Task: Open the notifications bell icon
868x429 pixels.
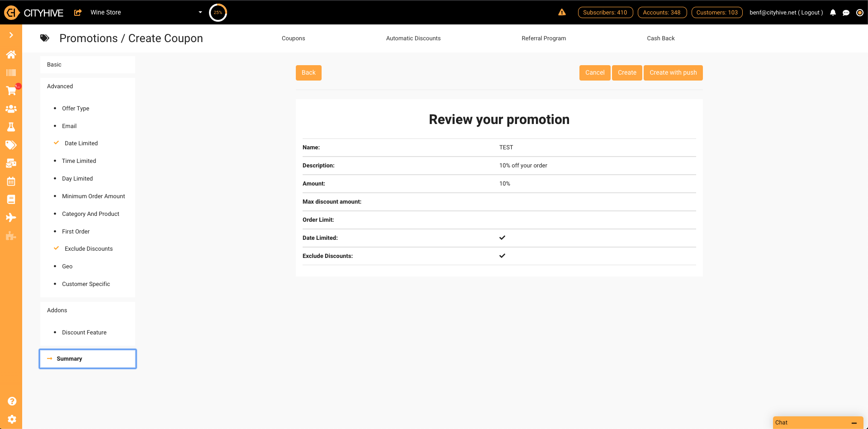Action: pos(833,13)
